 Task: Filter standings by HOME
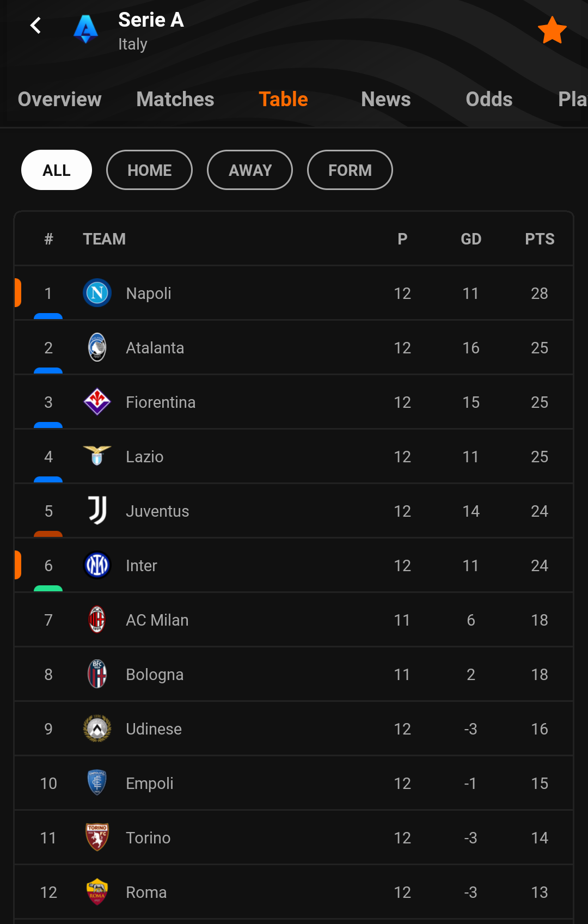pyautogui.click(x=149, y=170)
